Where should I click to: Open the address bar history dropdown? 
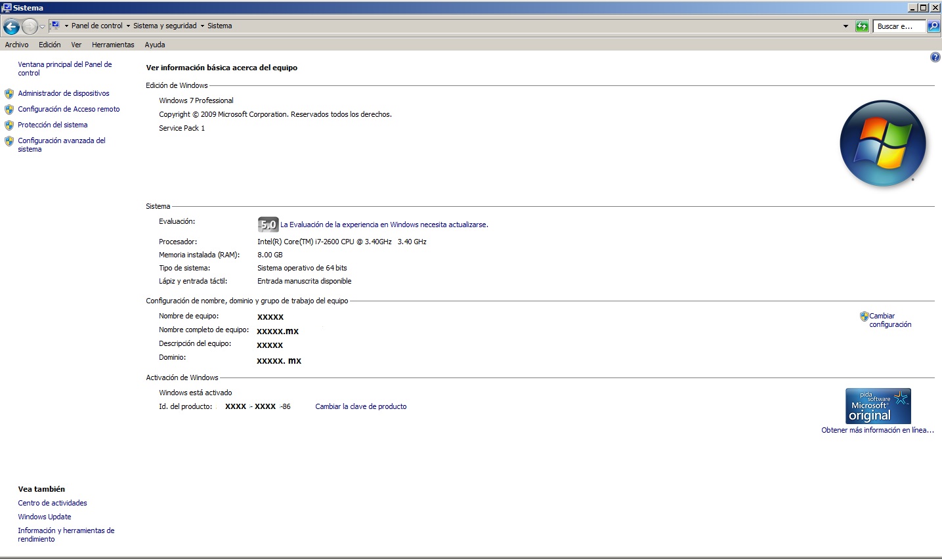pyautogui.click(x=846, y=26)
